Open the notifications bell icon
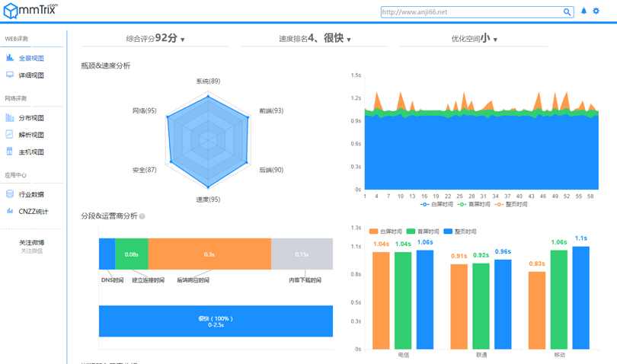The height and width of the screenshot is (364, 617). [583, 11]
